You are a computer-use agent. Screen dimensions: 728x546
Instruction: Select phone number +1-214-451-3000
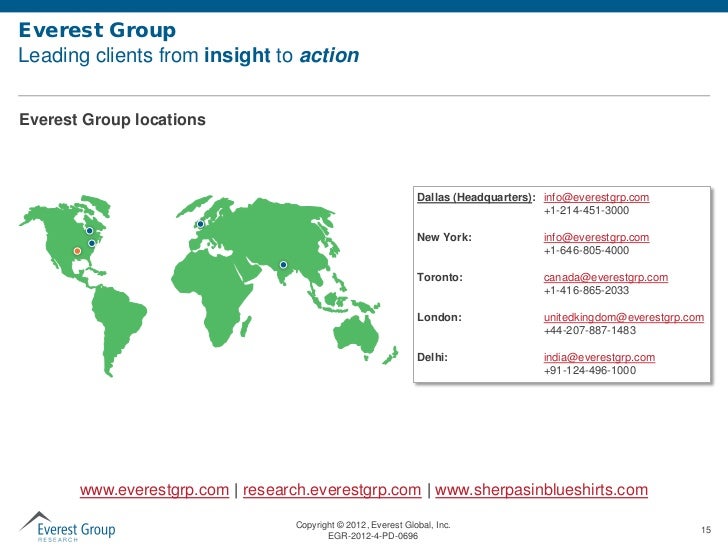(x=586, y=210)
